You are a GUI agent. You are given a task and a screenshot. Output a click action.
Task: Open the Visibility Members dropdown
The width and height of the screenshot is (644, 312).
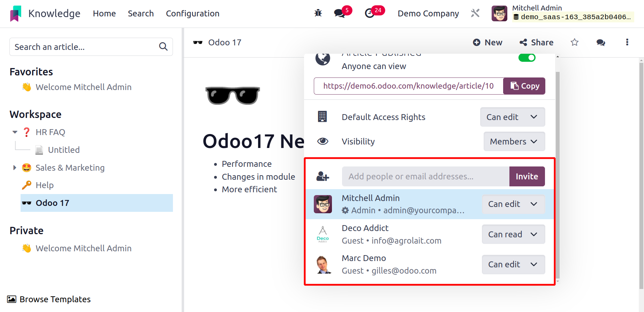(x=514, y=141)
